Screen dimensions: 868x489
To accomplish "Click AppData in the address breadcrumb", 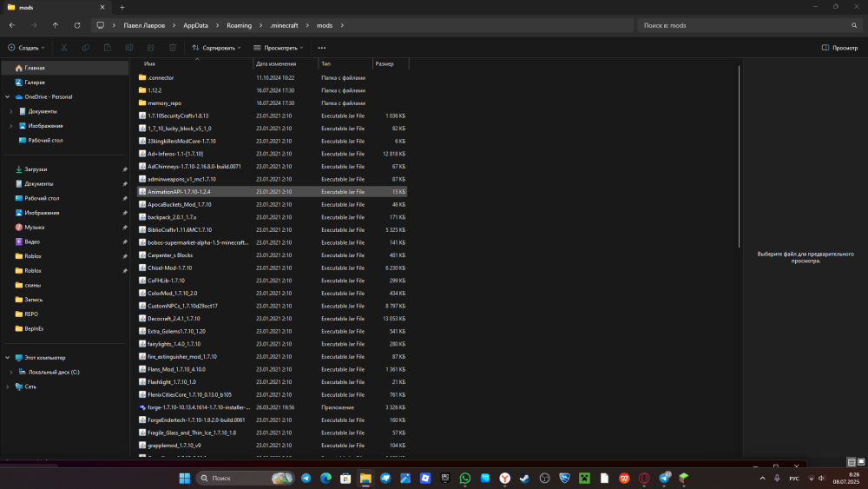I will point(195,25).
